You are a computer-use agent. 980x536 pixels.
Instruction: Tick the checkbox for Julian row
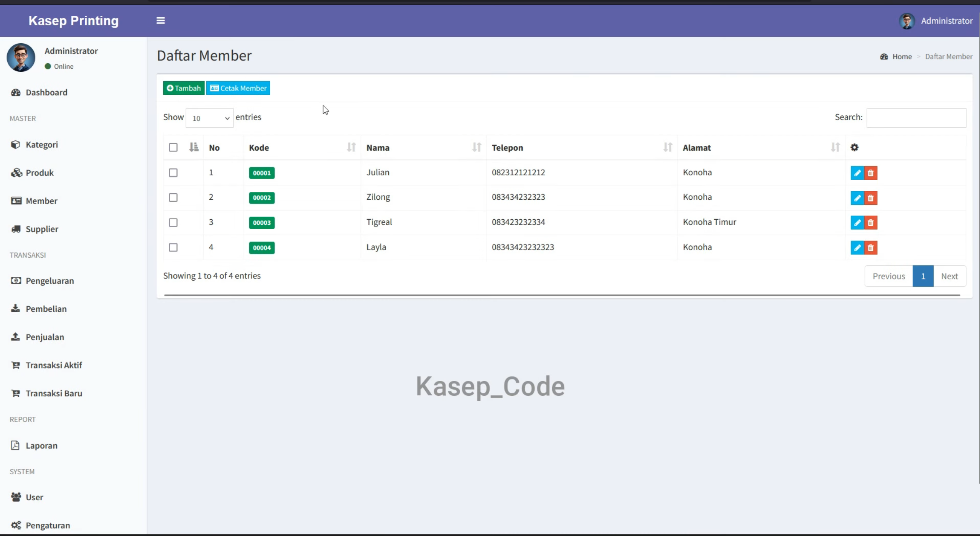tap(173, 173)
